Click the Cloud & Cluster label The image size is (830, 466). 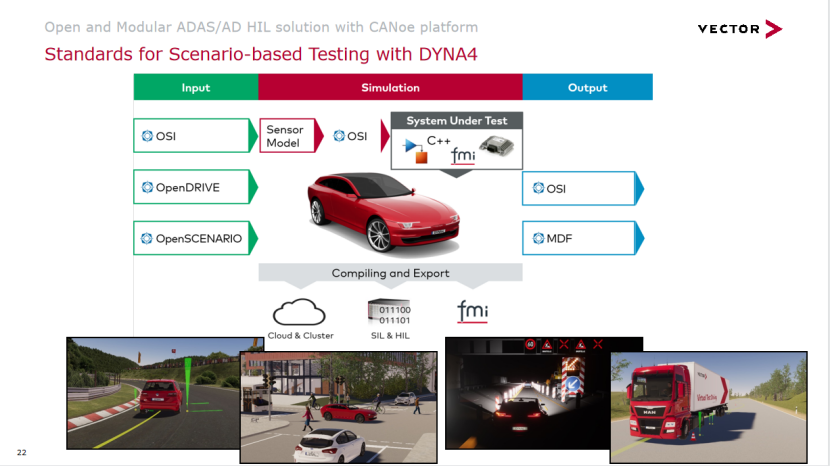click(x=300, y=335)
